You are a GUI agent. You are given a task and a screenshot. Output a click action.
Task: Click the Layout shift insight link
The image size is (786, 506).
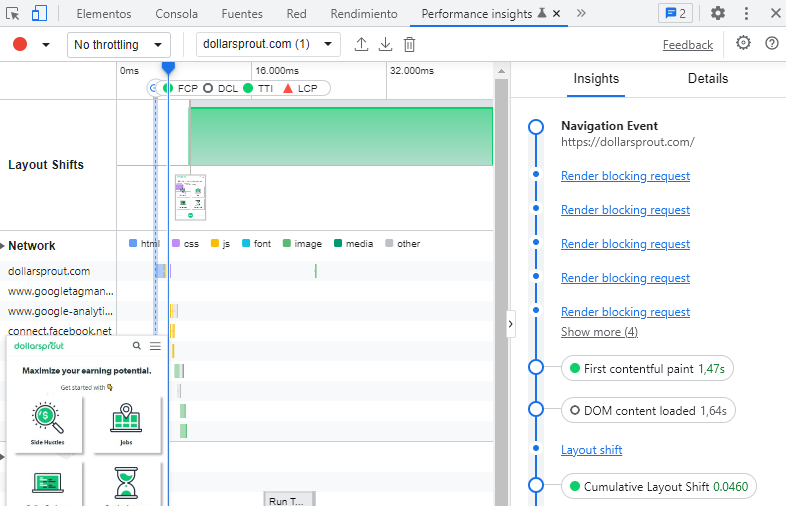pyautogui.click(x=591, y=450)
